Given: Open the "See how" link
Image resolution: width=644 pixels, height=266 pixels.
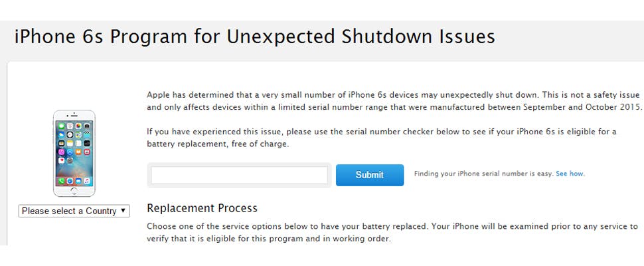Looking at the screenshot, I should pyautogui.click(x=570, y=174).
